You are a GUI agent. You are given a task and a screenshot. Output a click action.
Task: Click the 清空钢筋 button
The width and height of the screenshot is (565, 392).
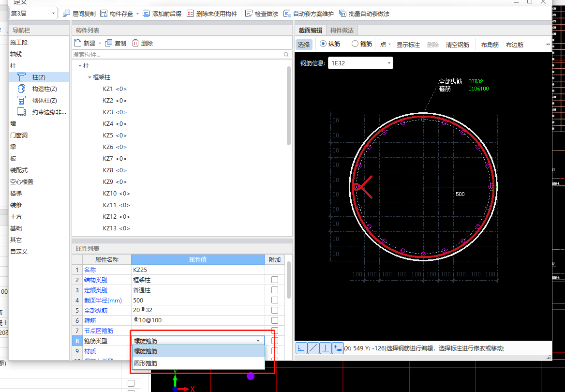pos(458,45)
